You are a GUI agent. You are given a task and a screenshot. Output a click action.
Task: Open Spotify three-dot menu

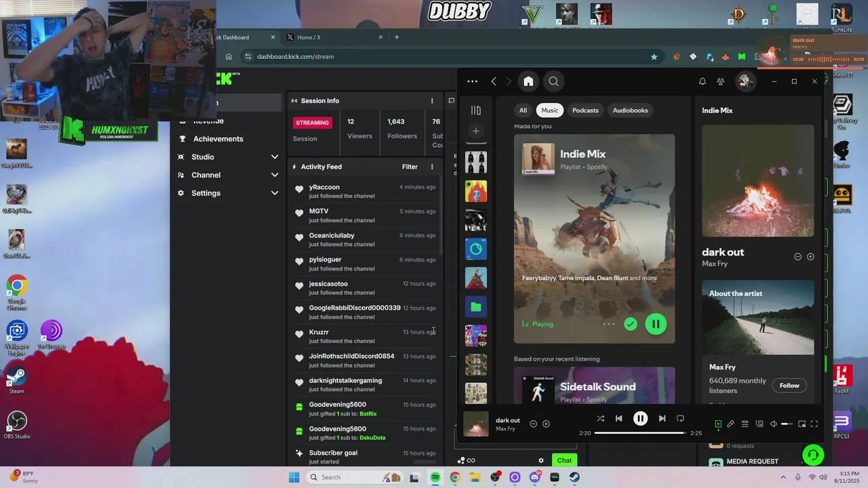coord(473,81)
